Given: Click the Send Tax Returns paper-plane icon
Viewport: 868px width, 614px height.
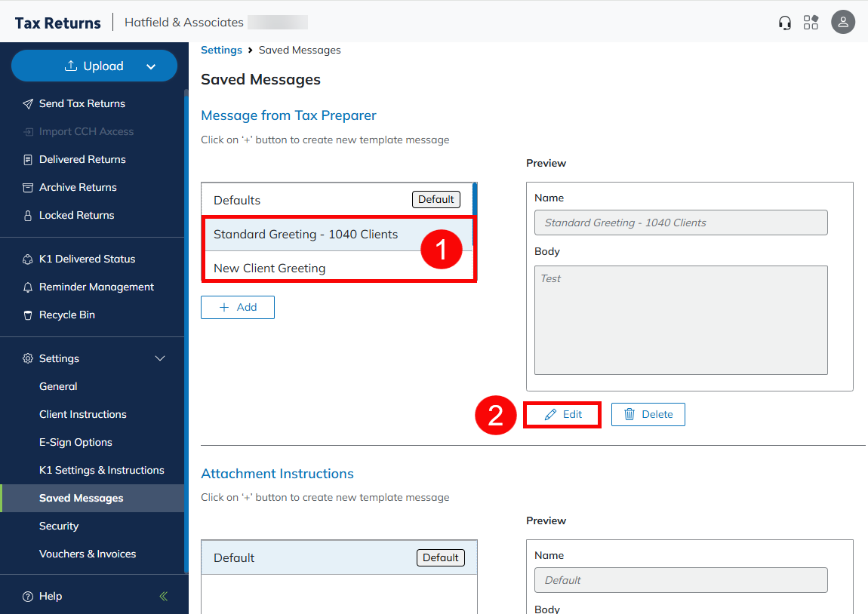Looking at the screenshot, I should tap(28, 104).
